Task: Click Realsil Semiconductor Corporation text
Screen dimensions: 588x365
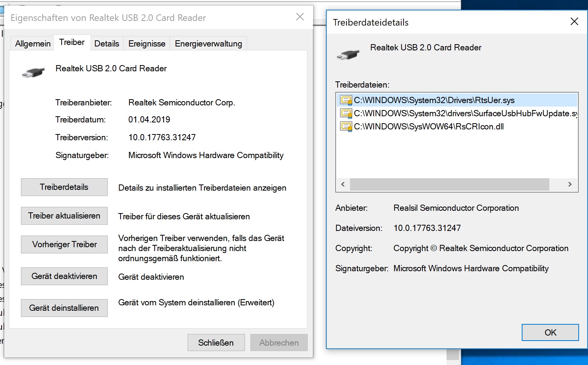Action: 456,208
